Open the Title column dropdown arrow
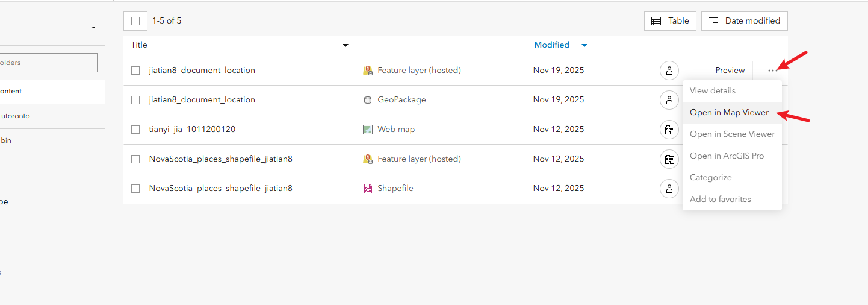The height and width of the screenshot is (305, 868). [x=346, y=45]
